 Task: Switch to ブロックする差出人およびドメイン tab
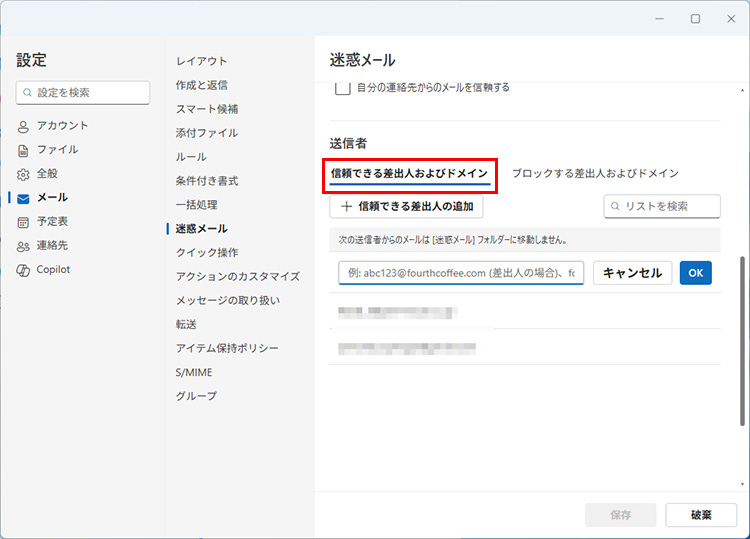(x=595, y=173)
